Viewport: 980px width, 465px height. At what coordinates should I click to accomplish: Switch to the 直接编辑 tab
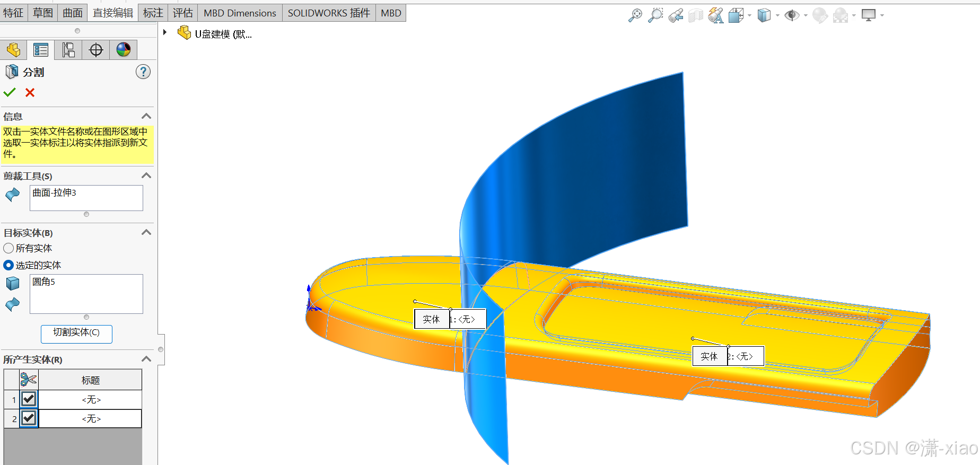[x=113, y=13]
